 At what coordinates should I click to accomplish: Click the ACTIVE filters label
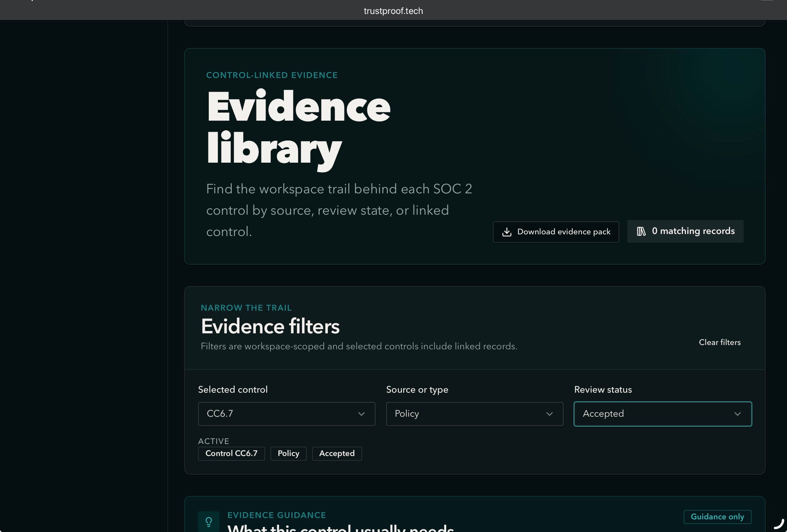(213, 441)
